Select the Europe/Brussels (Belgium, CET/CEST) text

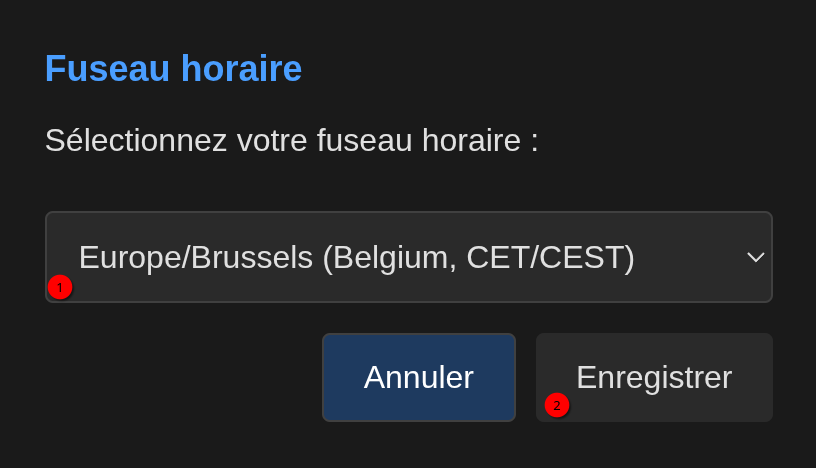pos(356,257)
